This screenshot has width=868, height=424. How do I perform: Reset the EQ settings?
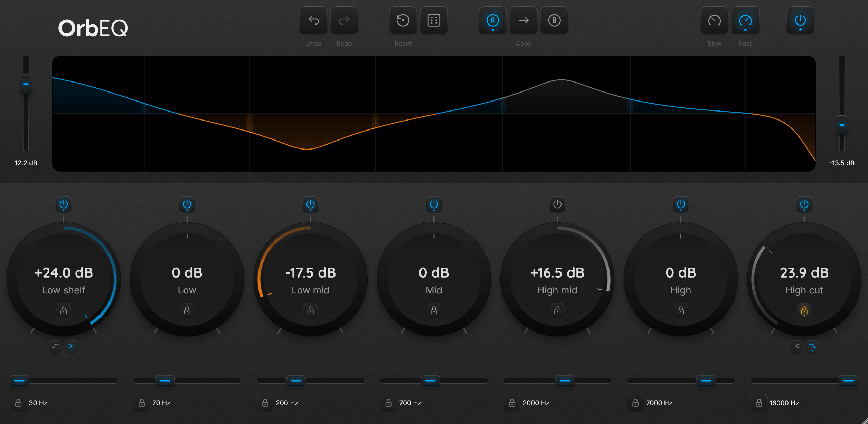pos(403,20)
